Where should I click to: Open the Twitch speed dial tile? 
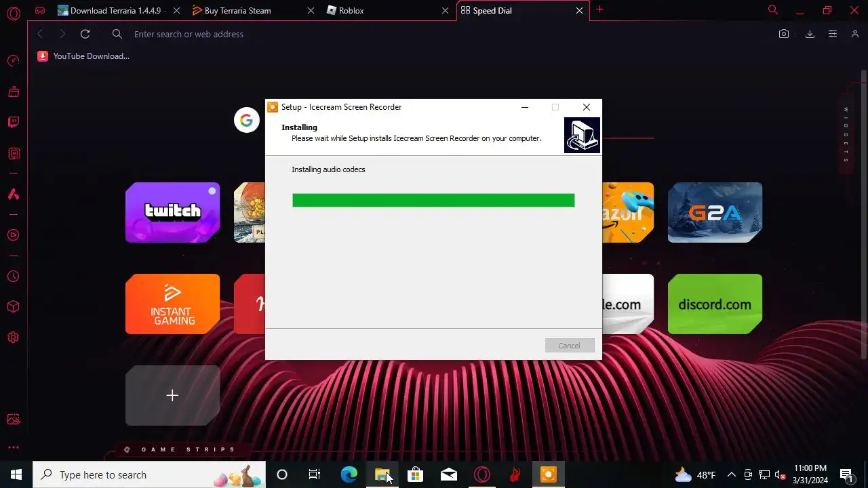[172, 212]
